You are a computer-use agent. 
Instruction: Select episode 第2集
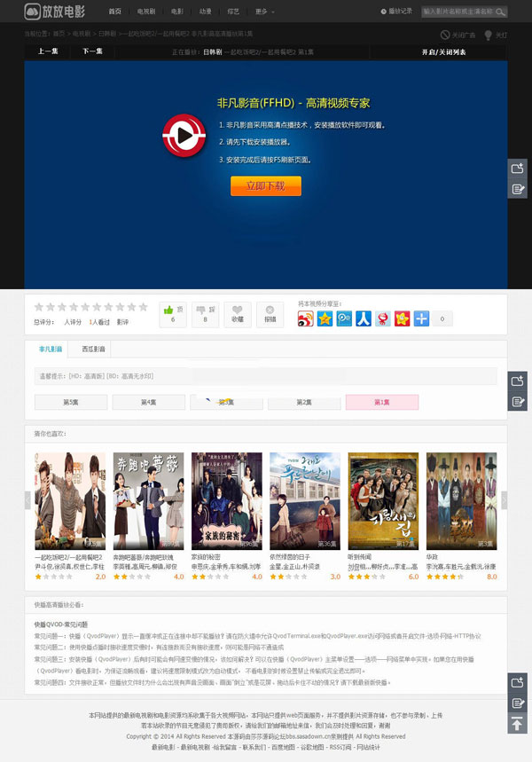[304, 402]
